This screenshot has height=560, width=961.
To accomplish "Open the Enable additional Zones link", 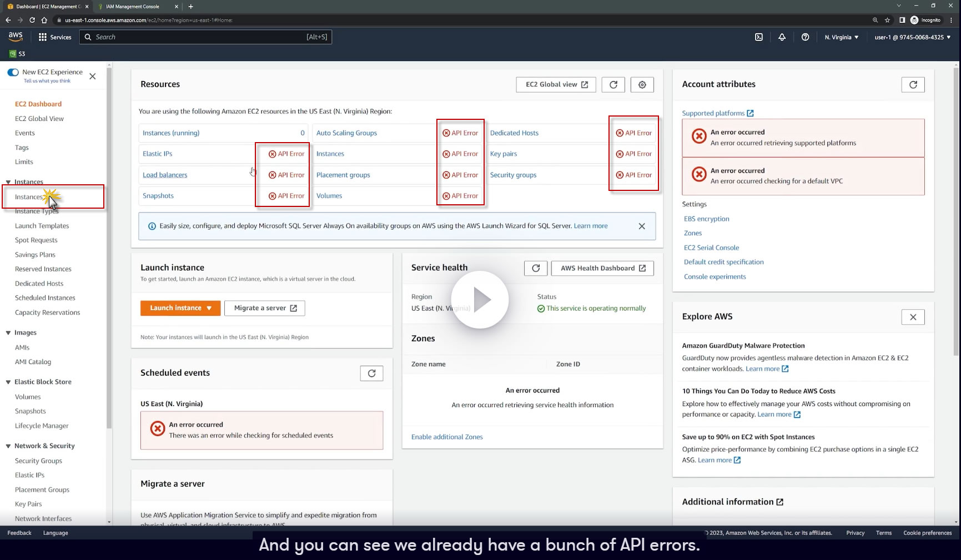I will [x=447, y=437].
